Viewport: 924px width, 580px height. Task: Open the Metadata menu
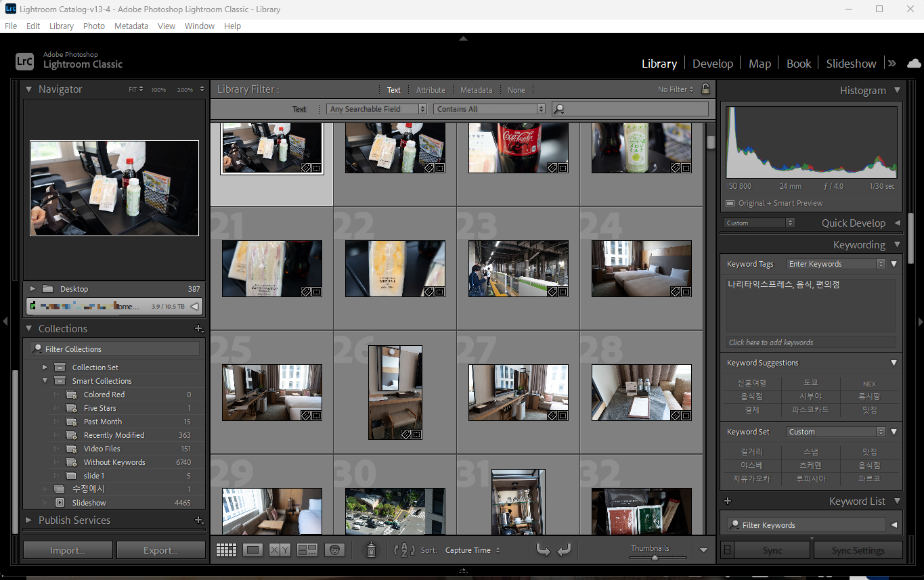click(131, 26)
